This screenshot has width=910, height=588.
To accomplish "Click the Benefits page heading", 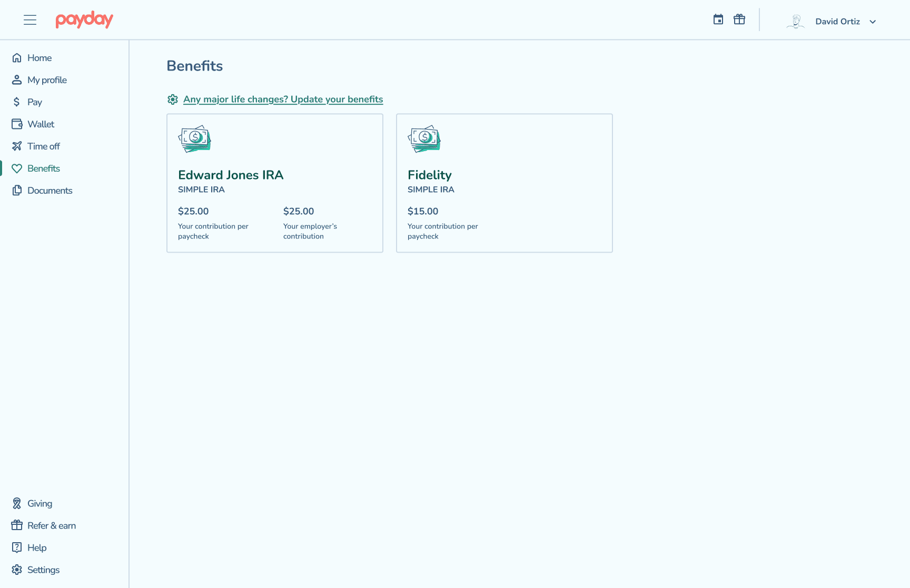I will tap(195, 66).
